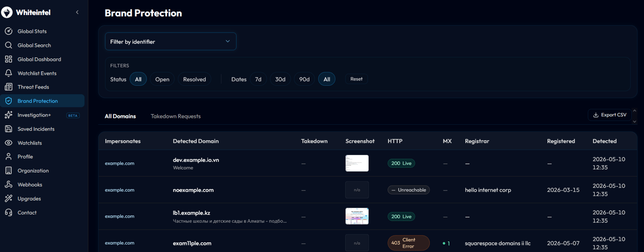
Task: Click 200 Live badge for dev.example.io.vn
Action: pos(401,163)
